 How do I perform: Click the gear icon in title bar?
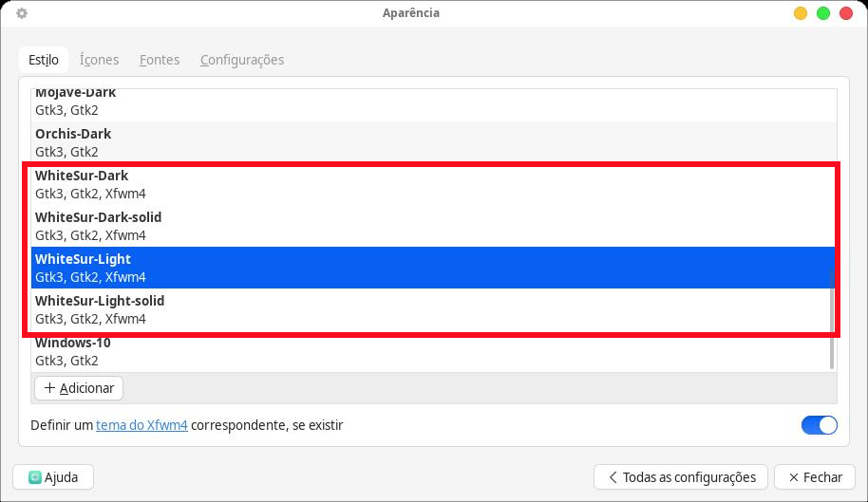(x=22, y=13)
